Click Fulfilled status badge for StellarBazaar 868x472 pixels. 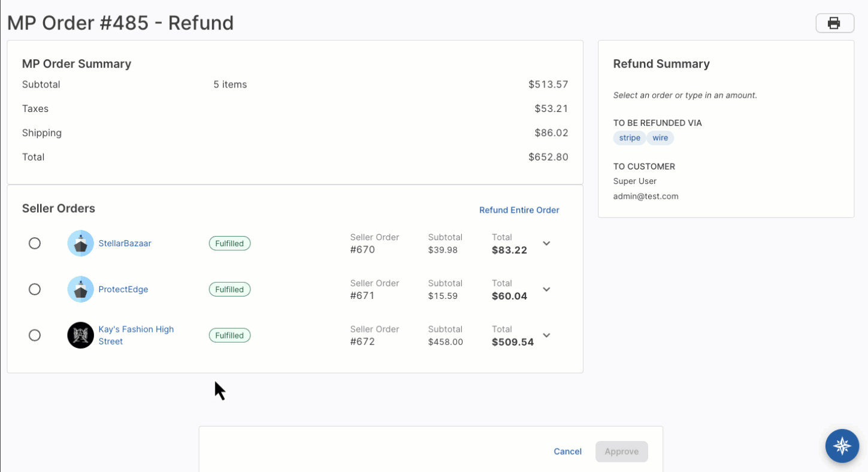pos(229,244)
